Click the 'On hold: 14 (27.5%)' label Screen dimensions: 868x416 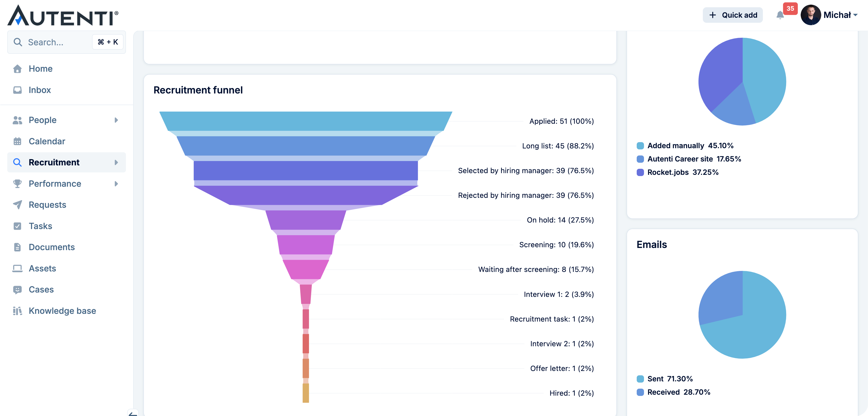560,220
